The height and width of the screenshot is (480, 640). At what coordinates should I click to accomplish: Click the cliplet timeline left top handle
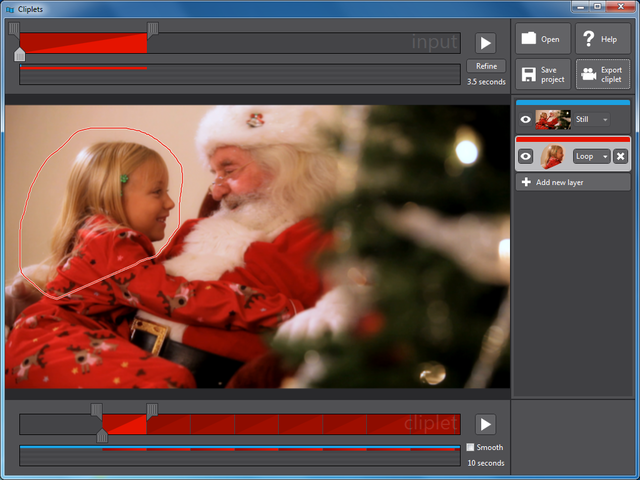click(97, 411)
